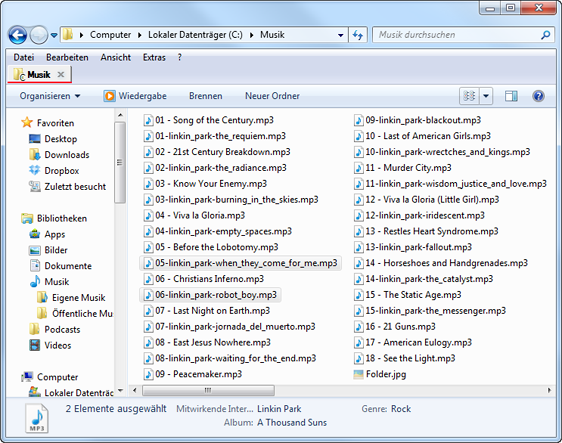562x443 pixels.
Task: Toggle the preview pane icon
Action: (x=511, y=96)
